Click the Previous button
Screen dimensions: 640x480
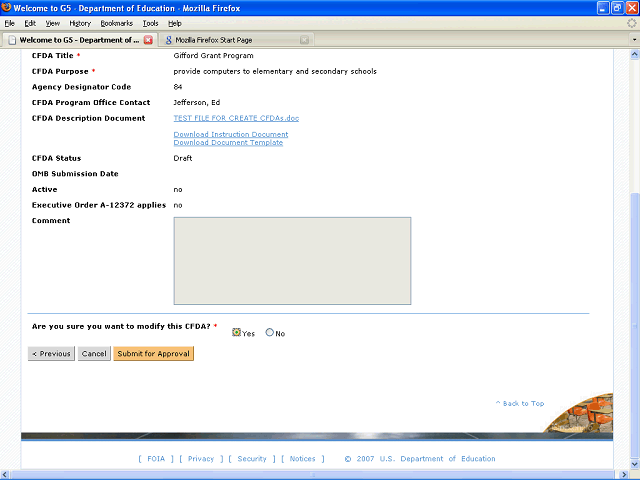click(51, 353)
